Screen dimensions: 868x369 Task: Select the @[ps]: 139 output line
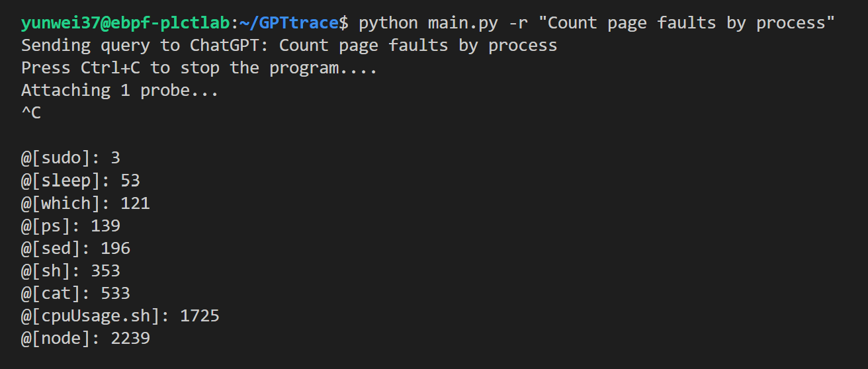pos(71,225)
